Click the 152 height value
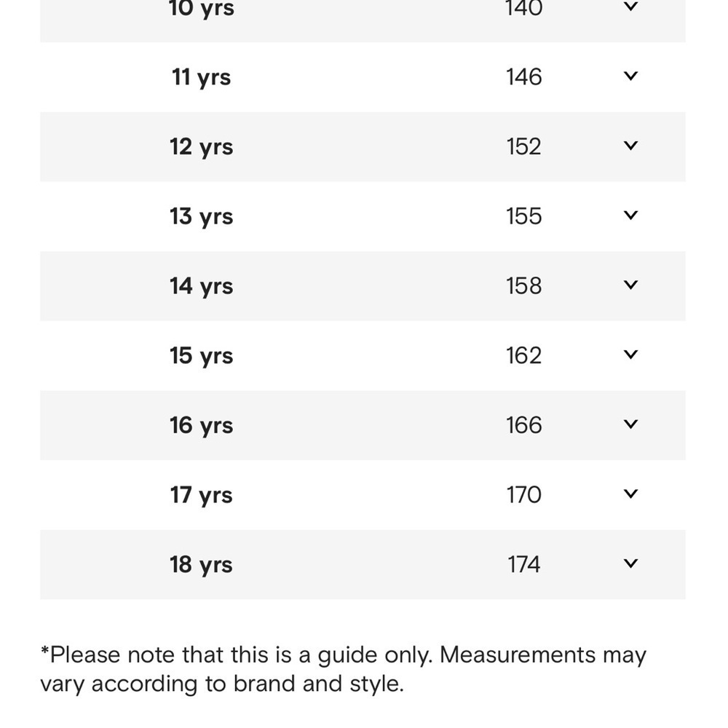Screen dimensions: 728x728 pyautogui.click(x=523, y=147)
